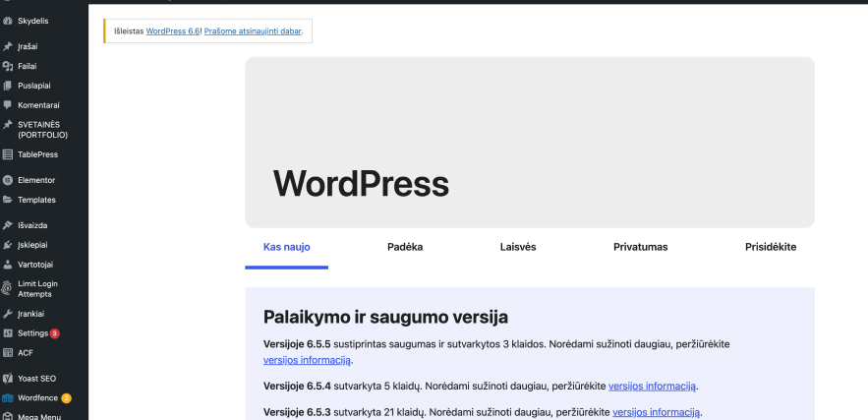868x420 pixels.
Task: Switch to the Prisidėkite tab
Action: tap(771, 247)
